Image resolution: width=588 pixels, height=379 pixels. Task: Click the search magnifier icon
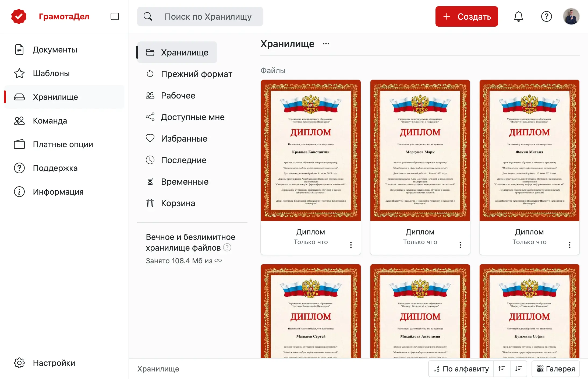tap(148, 16)
